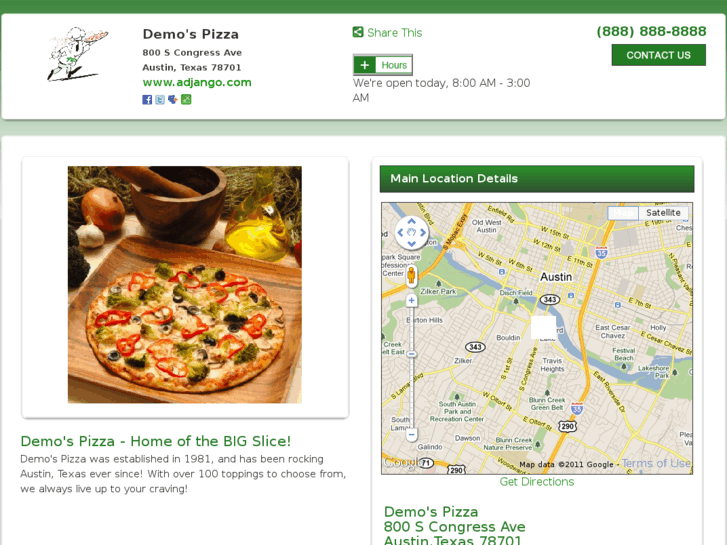Switch map to Map view
Viewport: 727px width, 545px height.
[623, 213]
